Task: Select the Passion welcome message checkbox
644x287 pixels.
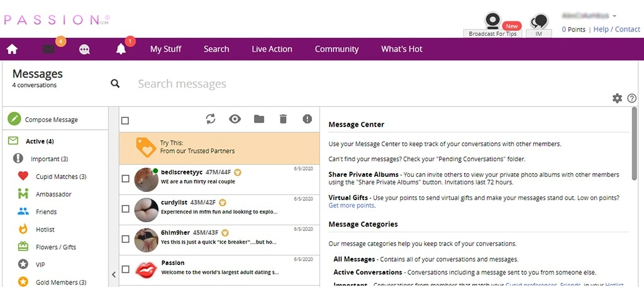Action: tap(126, 269)
